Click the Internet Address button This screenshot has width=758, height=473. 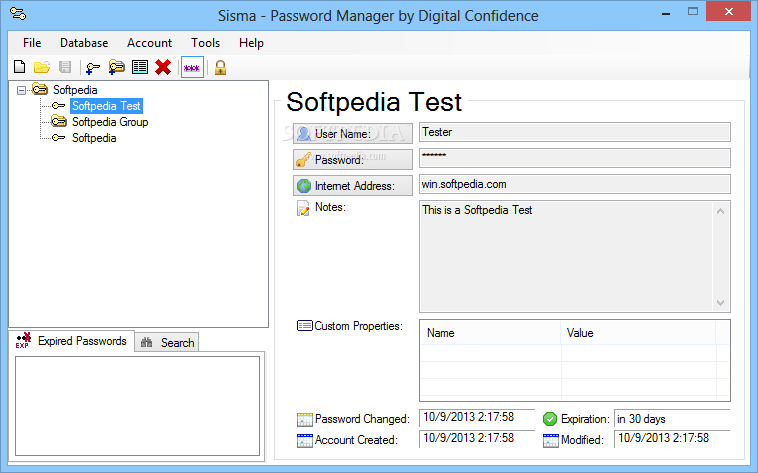pyautogui.click(x=353, y=185)
